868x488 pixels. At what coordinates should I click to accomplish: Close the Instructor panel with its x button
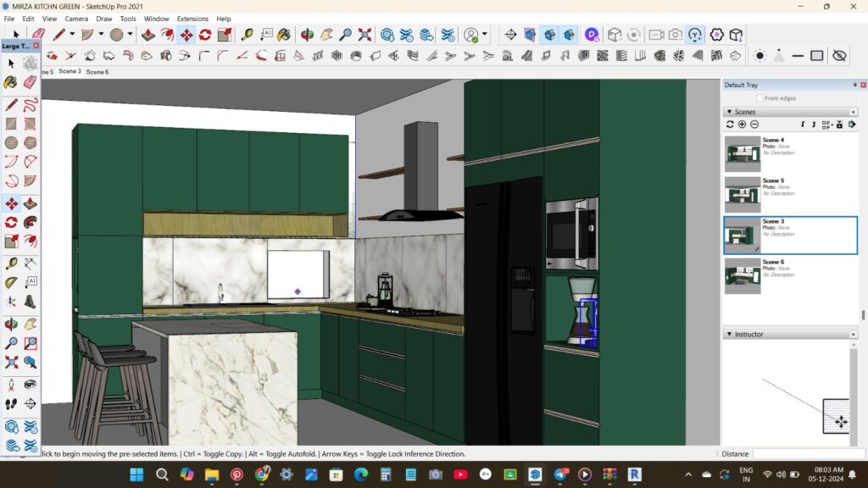tap(853, 334)
